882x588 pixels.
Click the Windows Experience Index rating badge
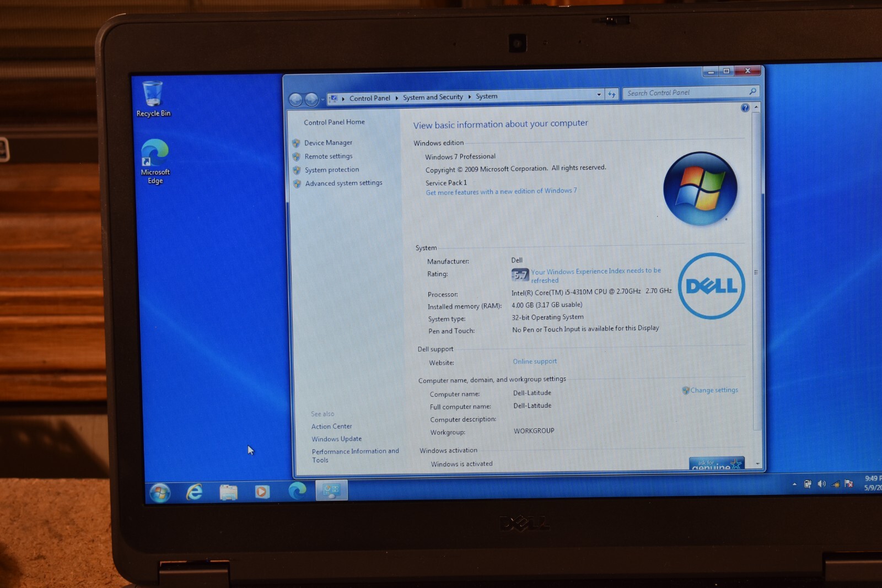520,274
